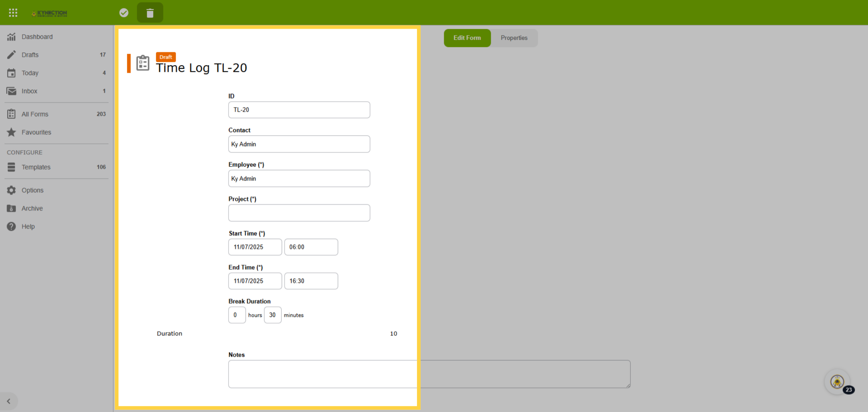
Task: Go to Today in the sidebar
Action: click(30, 73)
